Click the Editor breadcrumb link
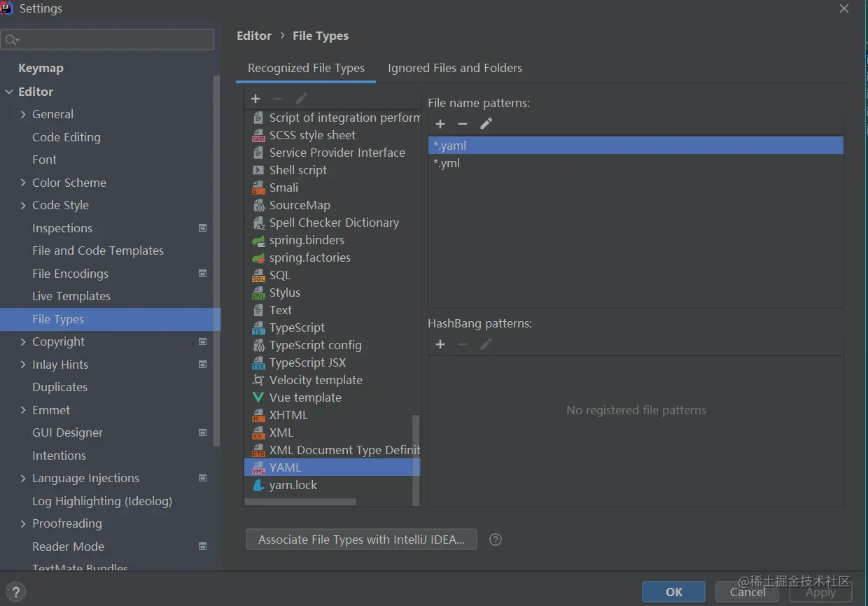 (254, 36)
